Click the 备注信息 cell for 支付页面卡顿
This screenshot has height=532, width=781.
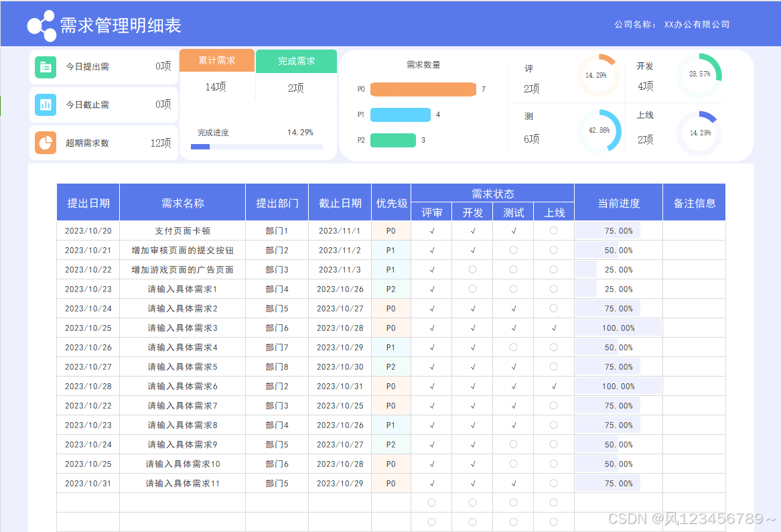pyautogui.click(x=695, y=230)
